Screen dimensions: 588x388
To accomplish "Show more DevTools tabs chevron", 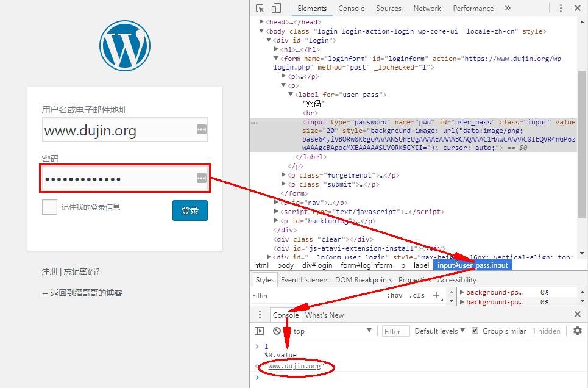I will click(508, 8).
